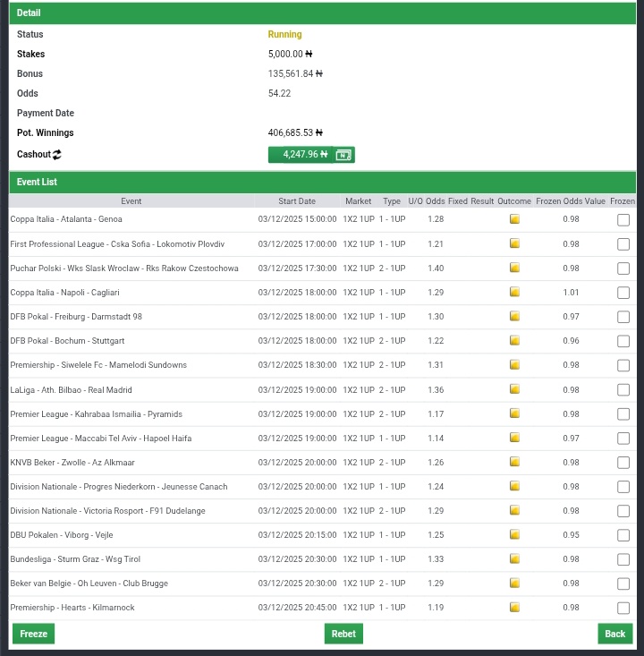
Task: Select 'KNVB Beker - Zwolle - Az Alkmaar' event text
Action: coord(72,463)
